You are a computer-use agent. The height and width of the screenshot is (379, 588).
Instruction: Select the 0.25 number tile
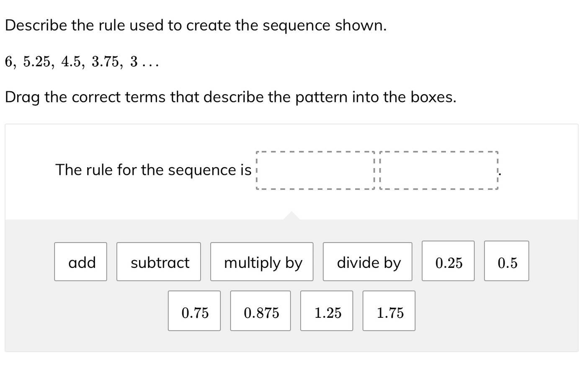click(x=448, y=261)
